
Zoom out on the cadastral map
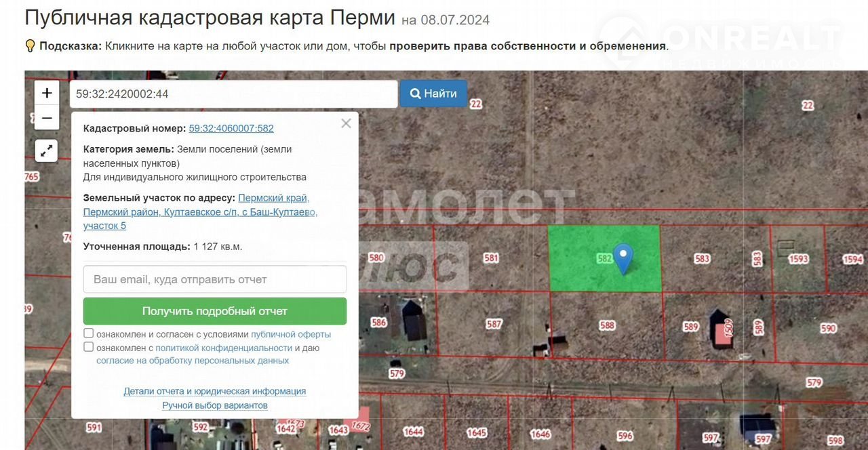(x=47, y=118)
